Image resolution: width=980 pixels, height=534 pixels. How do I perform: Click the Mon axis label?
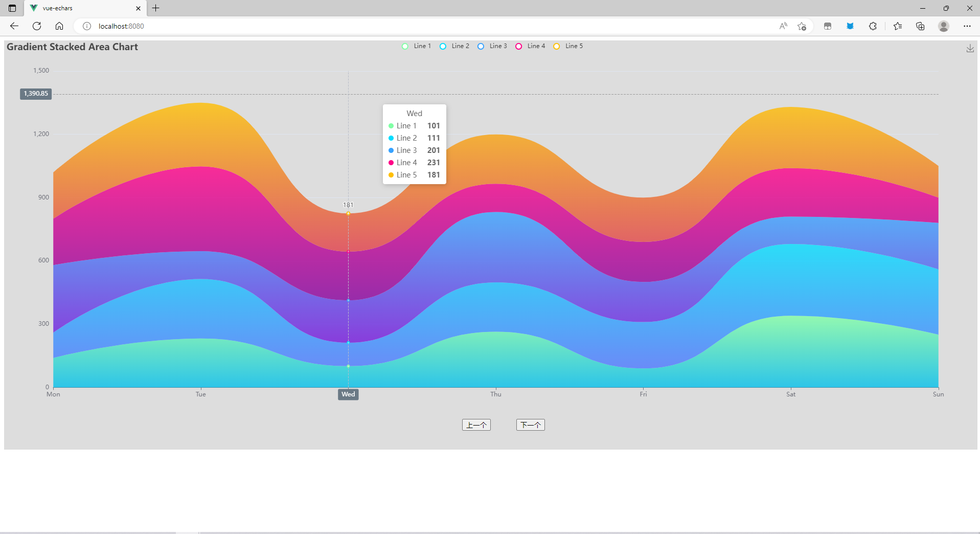pyautogui.click(x=53, y=394)
